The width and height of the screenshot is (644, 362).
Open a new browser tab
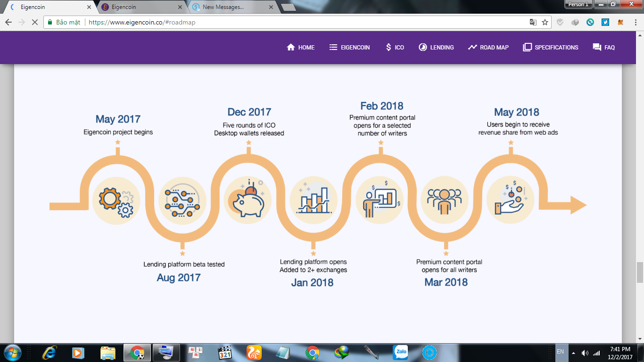[x=288, y=7]
